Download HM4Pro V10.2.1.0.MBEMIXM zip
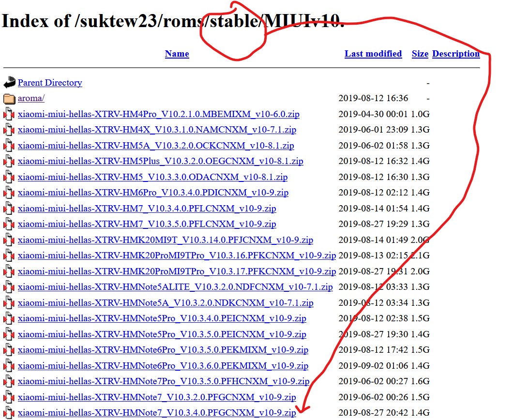 point(159,114)
